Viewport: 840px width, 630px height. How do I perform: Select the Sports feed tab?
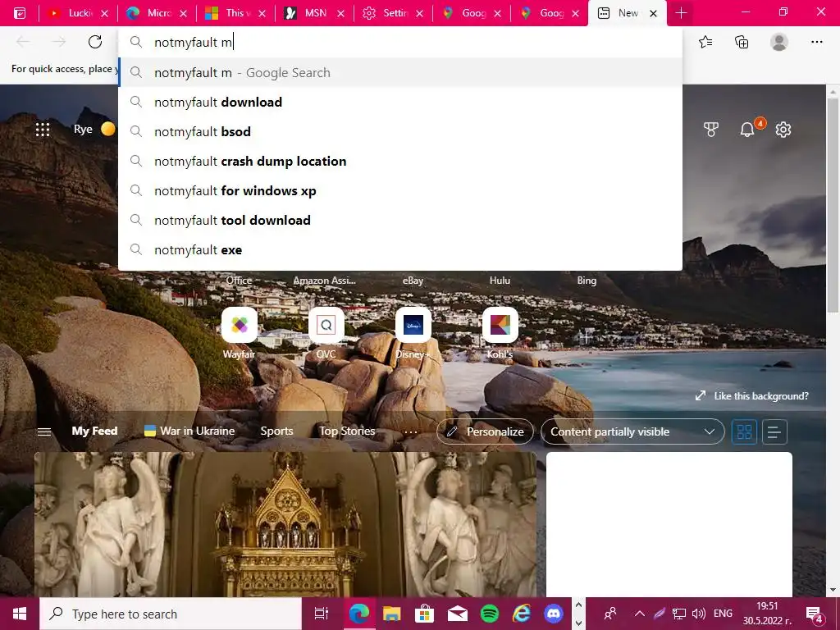click(x=276, y=431)
